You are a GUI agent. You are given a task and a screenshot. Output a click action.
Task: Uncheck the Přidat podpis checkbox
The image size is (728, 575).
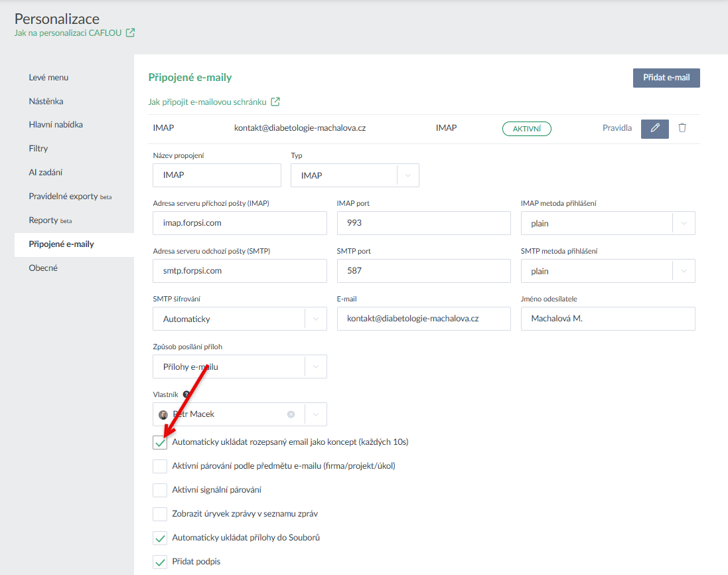point(160,562)
